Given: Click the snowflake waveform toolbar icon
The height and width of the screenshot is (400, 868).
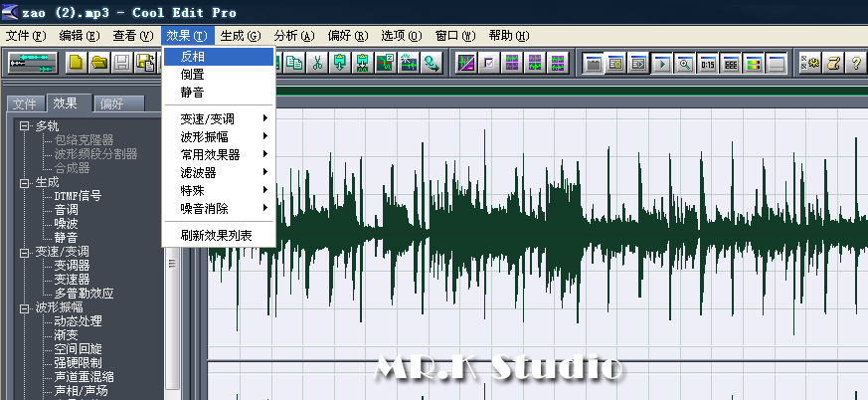Looking at the screenshot, I should 409,63.
